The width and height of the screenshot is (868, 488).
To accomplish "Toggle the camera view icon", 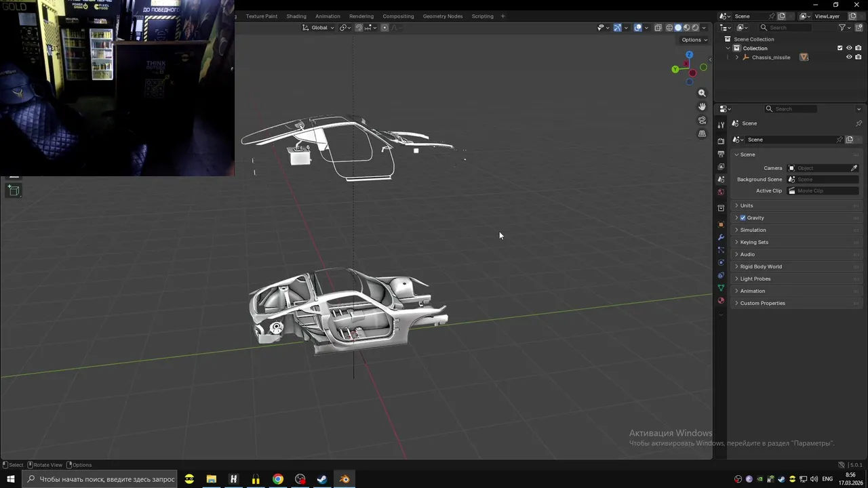I will click(702, 120).
